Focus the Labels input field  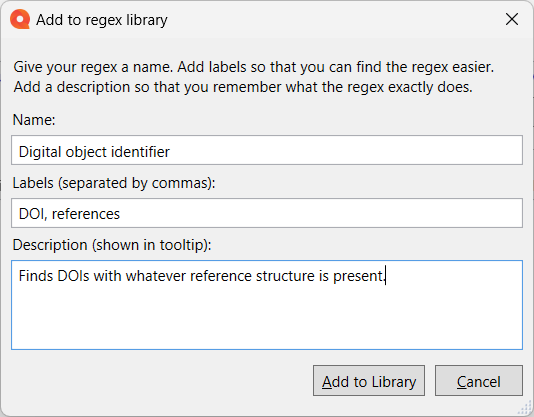pos(267,213)
